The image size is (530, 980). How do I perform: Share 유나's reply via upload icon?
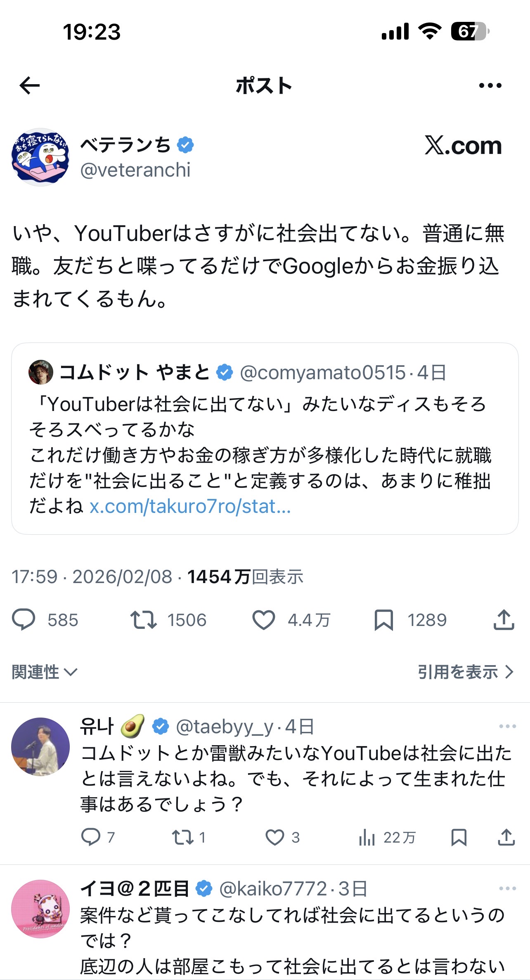(506, 838)
